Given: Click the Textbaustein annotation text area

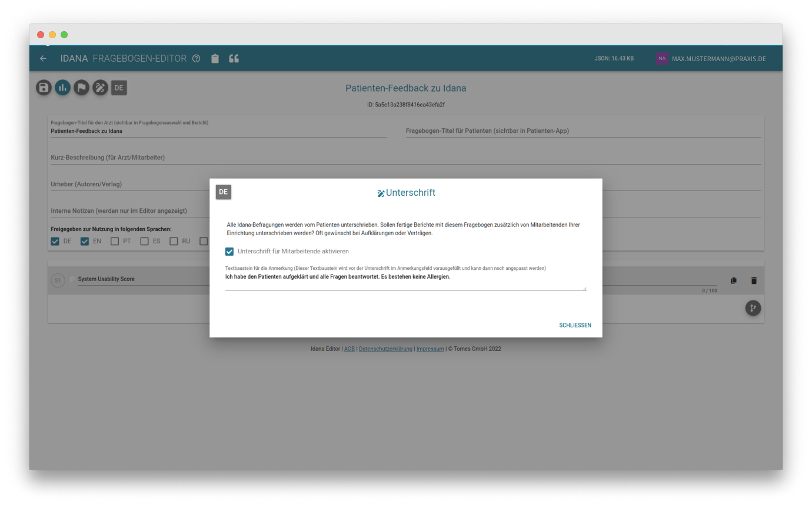Looking at the screenshot, I should (x=406, y=281).
